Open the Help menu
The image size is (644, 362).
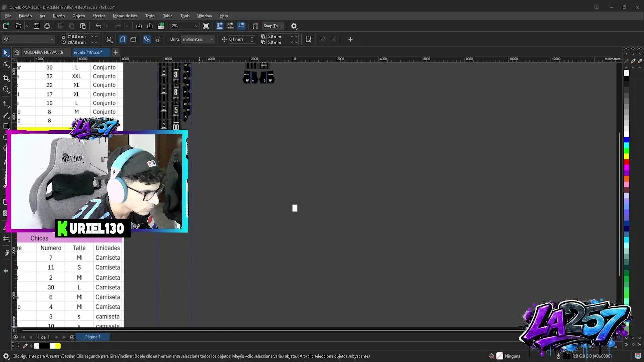click(x=224, y=16)
